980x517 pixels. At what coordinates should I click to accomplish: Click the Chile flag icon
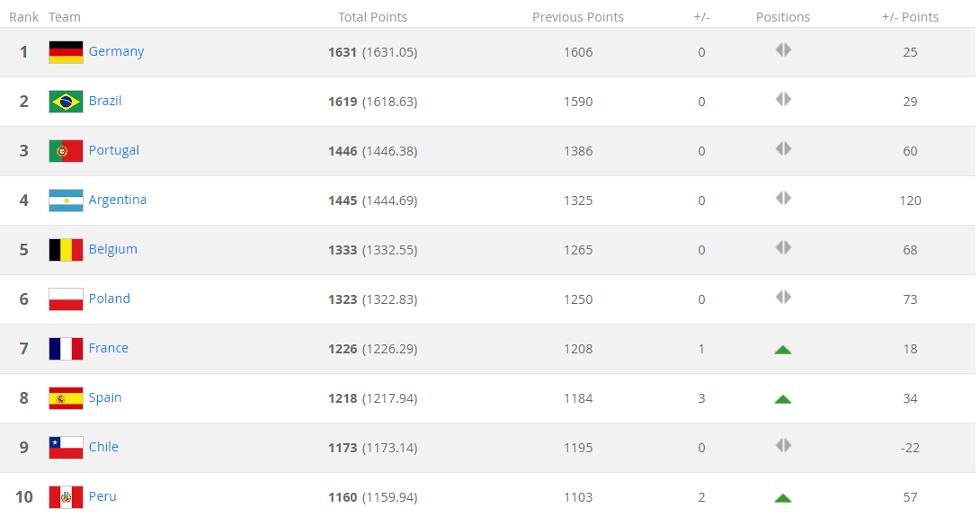tap(66, 448)
